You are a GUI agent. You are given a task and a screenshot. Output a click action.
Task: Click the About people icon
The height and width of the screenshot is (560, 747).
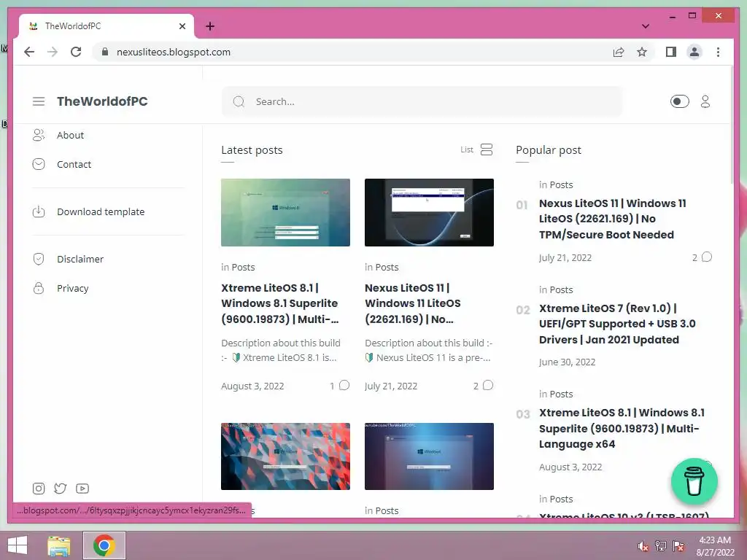(x=39, y=135)
